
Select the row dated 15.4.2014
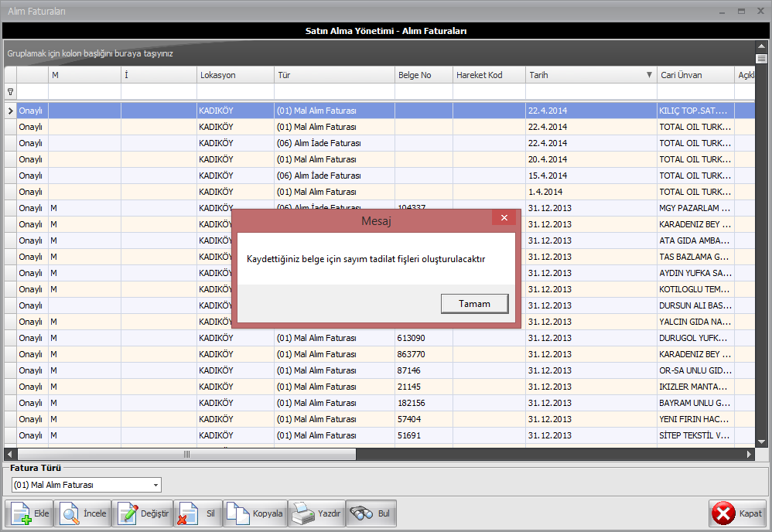pyautogui.click(x=380, y=176)
